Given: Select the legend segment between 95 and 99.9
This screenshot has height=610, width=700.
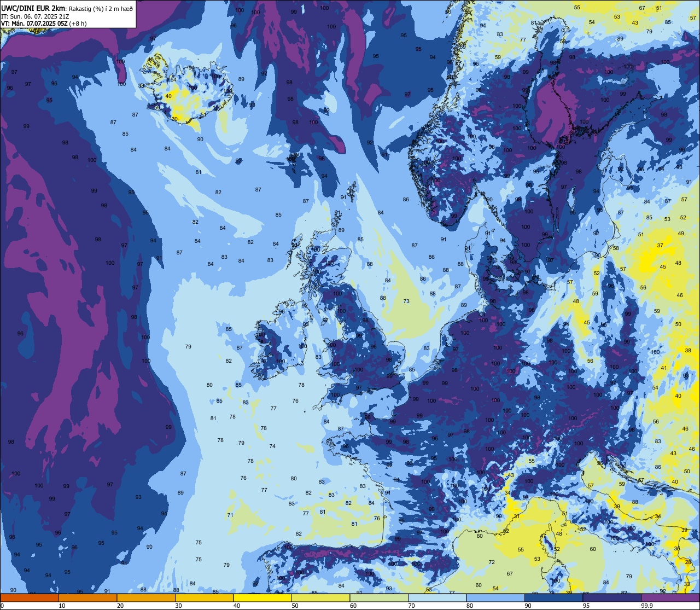Looking at the screenshot, I should pos(612,597).
